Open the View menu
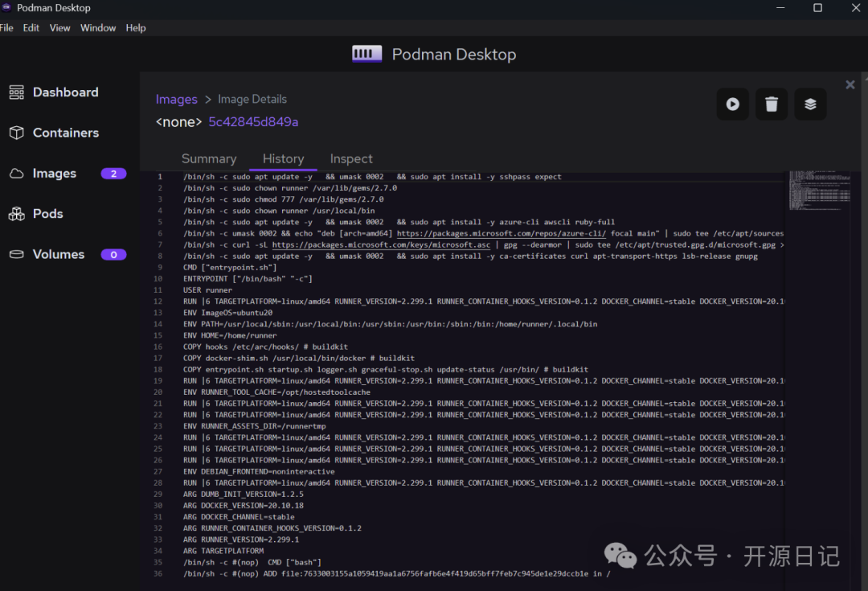868x591 pixels. click(60, 27)
